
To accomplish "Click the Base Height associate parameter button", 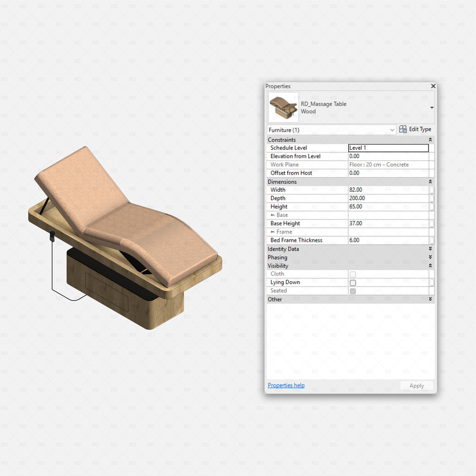I will pyautogui.click(x=431, y=223).
